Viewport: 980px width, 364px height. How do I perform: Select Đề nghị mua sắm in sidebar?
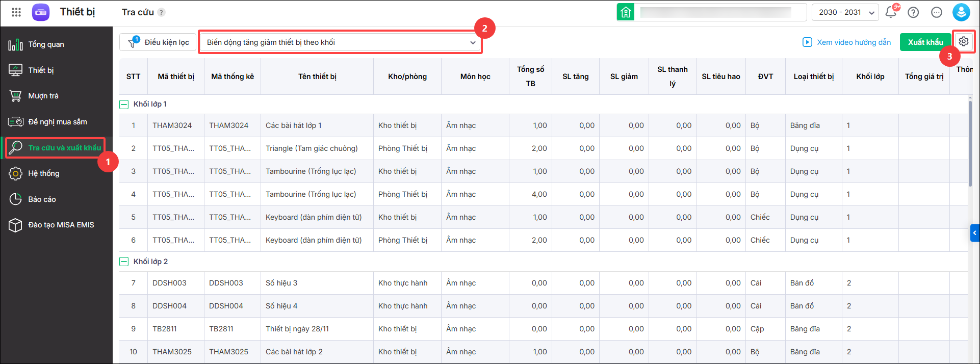click(x=58, y=122)
